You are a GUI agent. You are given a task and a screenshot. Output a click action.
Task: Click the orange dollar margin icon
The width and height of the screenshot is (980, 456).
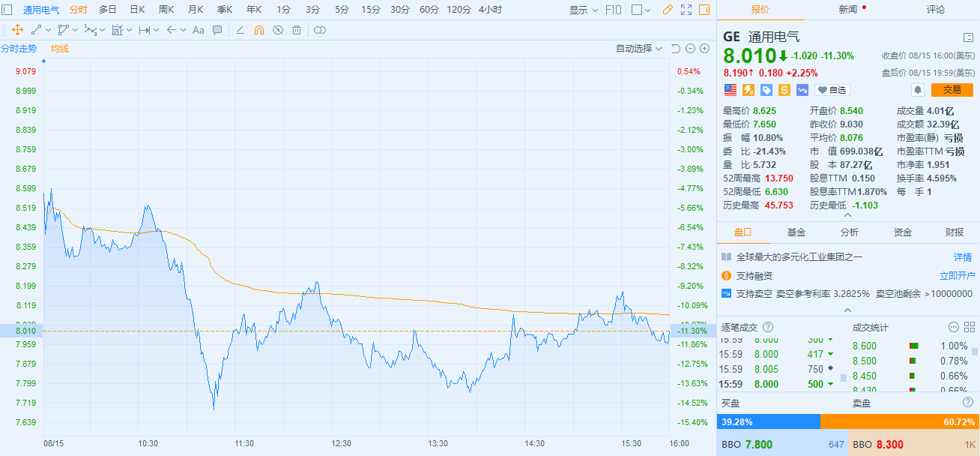[784, 90]
